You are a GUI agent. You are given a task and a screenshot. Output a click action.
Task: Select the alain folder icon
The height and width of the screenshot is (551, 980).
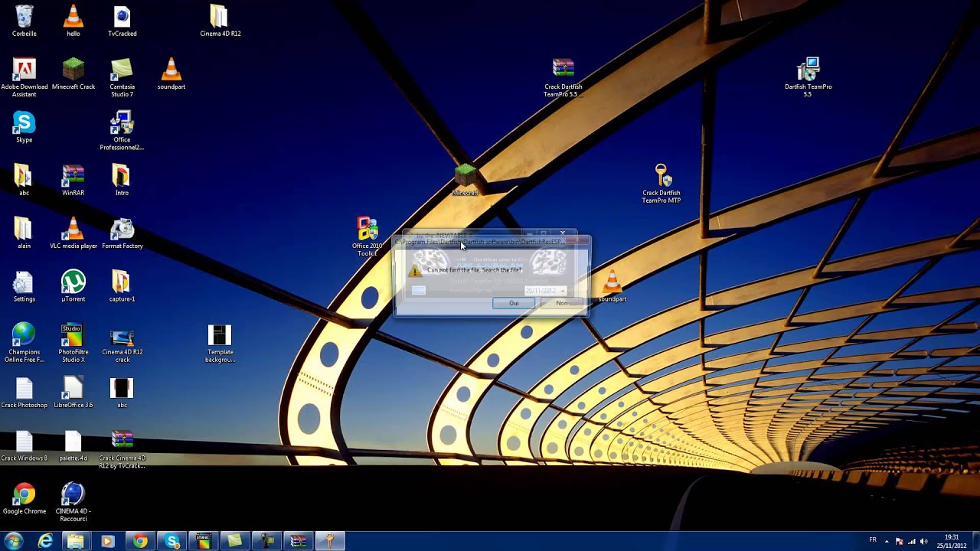click(24, 233)
